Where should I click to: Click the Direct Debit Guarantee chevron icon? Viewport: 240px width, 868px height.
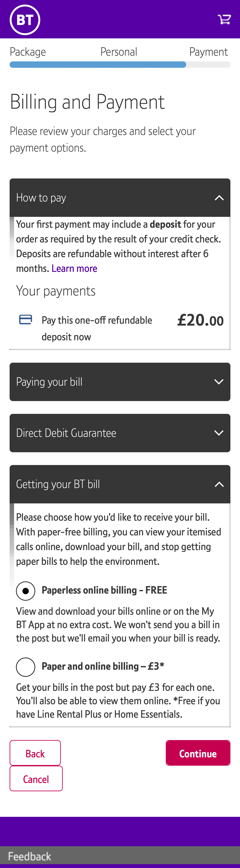pos(219,433)
